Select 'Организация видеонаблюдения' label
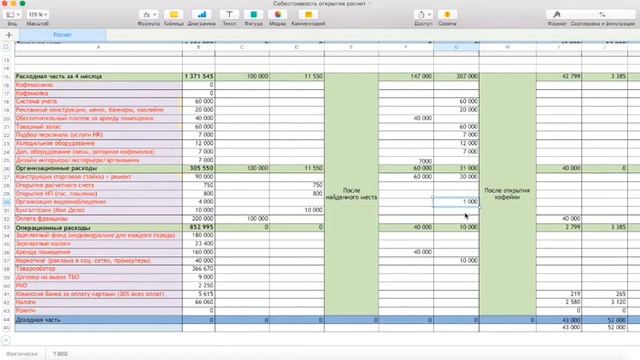The width and height of the screenshot is (640, 360). pos(98,202)
